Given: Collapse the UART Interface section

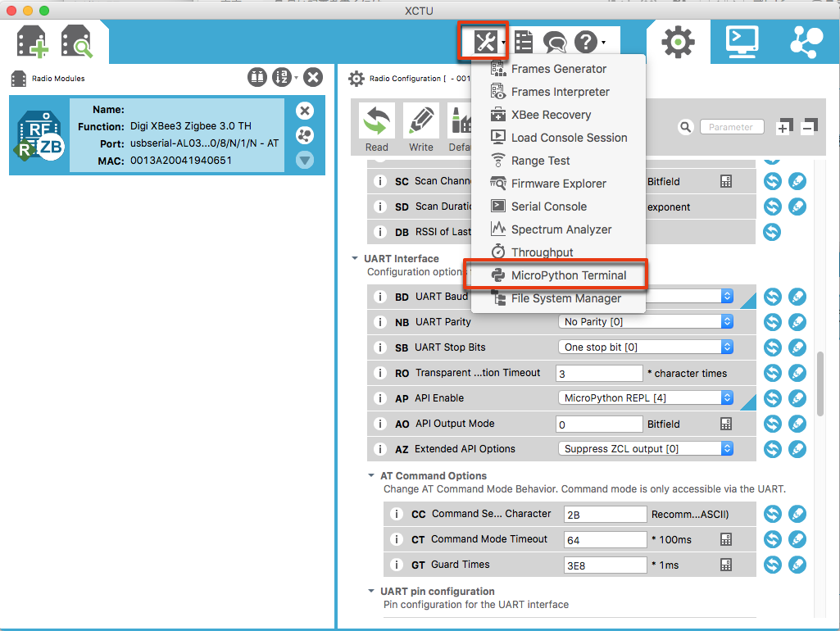Looking at the screenshot, I should point(355,258).
